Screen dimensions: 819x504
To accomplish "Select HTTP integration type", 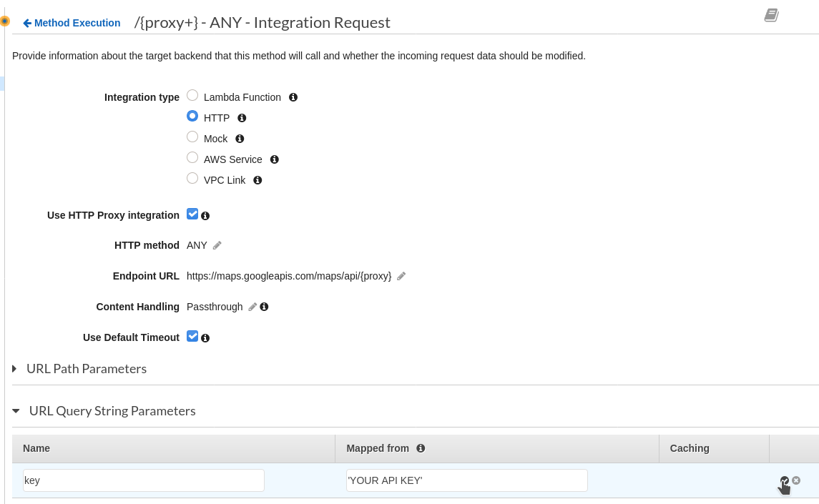I will 192,116.
